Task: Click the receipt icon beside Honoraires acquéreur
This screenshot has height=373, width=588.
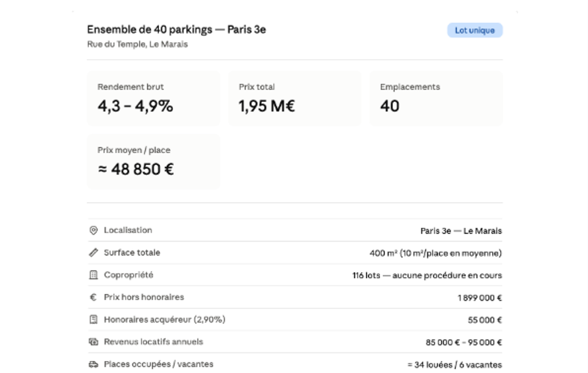Action: [94, 319]
